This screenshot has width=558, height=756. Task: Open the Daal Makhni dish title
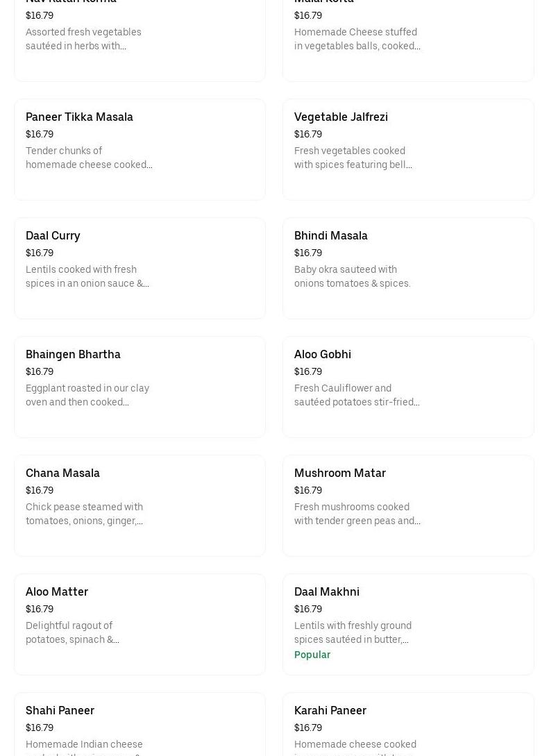[x=326, y=591]
